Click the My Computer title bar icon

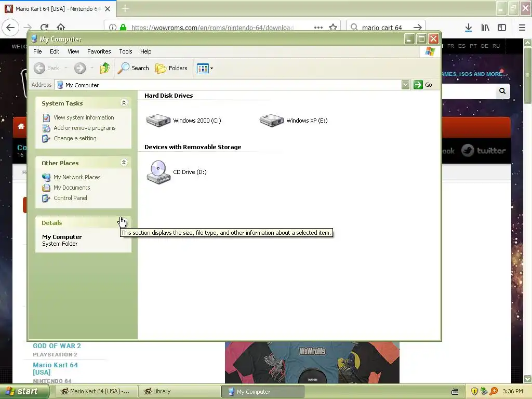(x=34, y=39)
